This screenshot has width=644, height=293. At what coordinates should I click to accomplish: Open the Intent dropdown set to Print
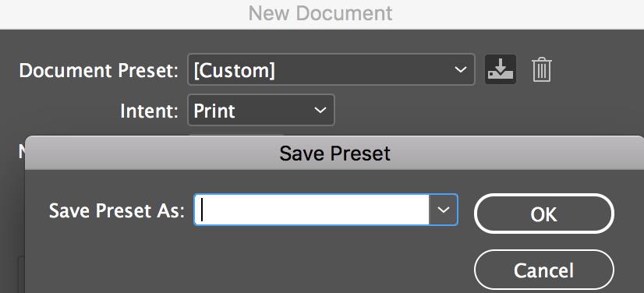(261, 110)
